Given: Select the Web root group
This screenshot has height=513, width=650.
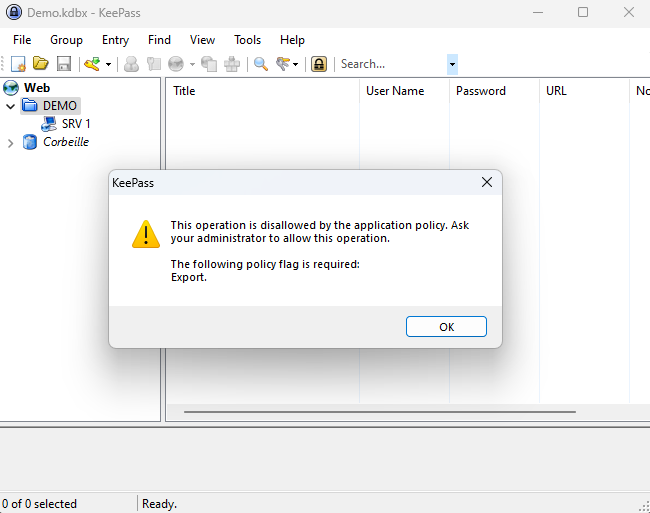Looking at the screenshot, I should point(37,88).
